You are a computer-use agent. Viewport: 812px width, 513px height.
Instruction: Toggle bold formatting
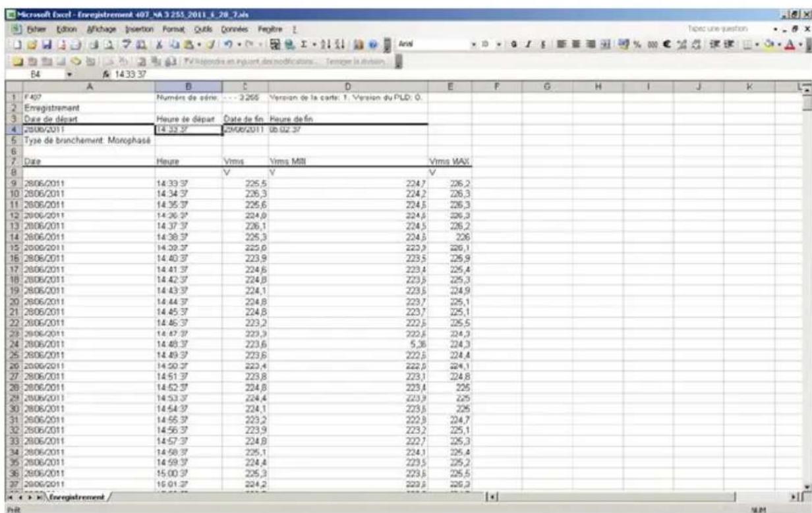tap(513, 44)
